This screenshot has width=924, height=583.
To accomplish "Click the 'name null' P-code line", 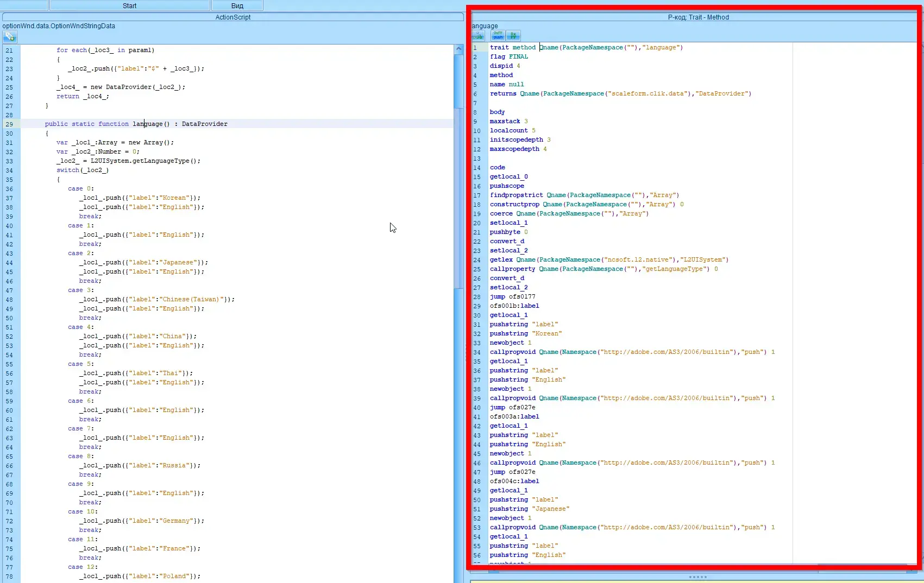I will [507, 84].
